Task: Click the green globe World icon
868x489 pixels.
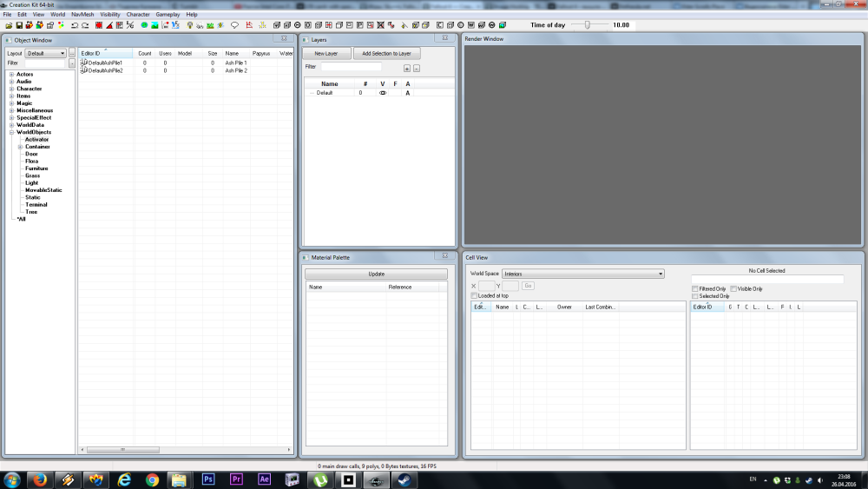Action: pos(144,25)
